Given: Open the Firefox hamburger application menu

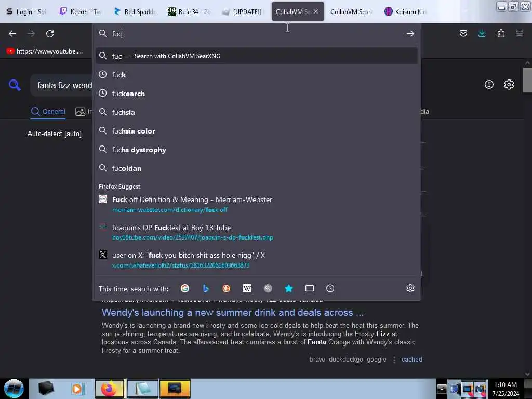Looking at the screenshot, I should [520, 33].
